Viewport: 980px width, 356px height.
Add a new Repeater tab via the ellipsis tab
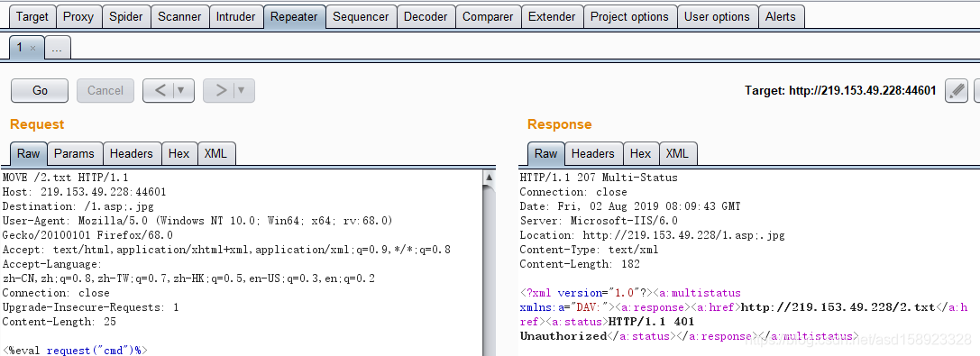(x=58, y=48)
